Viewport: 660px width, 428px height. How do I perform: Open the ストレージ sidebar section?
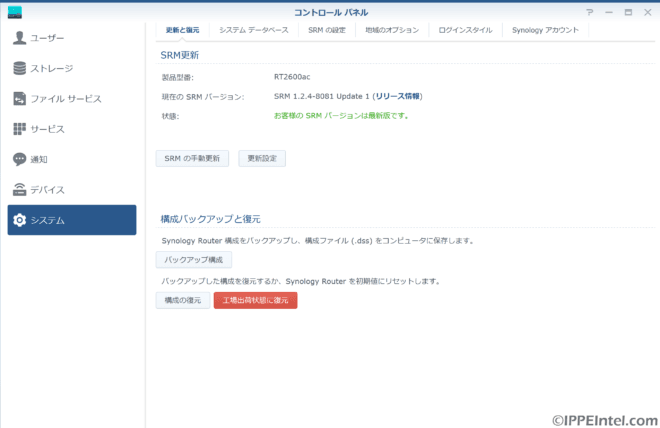[72, 68]
